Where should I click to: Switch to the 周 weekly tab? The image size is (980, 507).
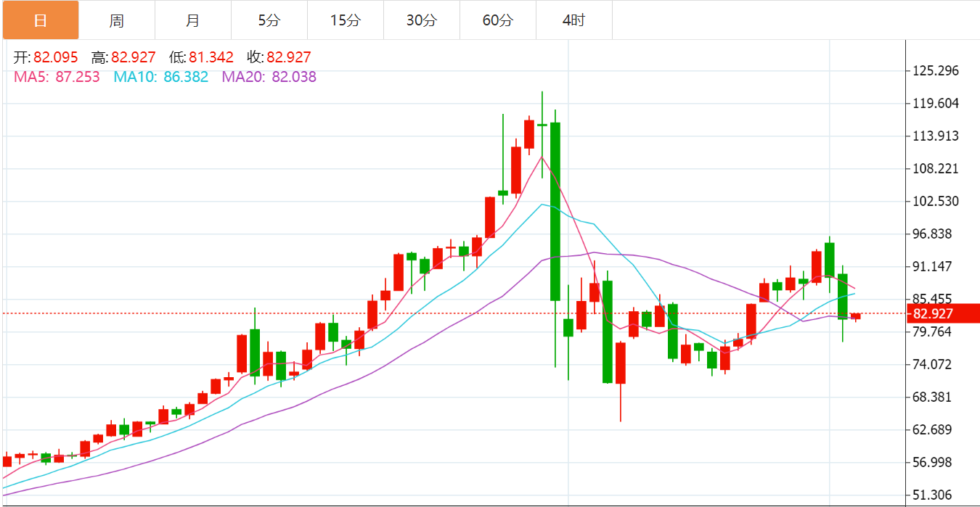click(116, 20)
